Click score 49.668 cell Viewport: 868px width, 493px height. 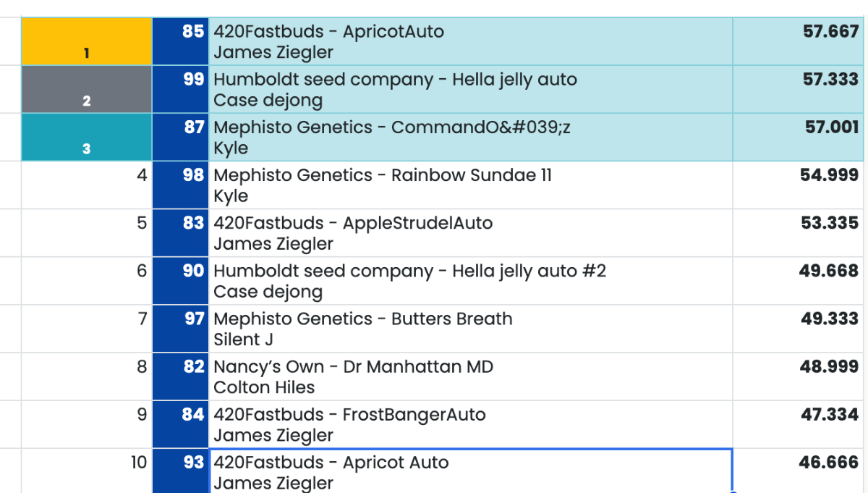[799, 281]
